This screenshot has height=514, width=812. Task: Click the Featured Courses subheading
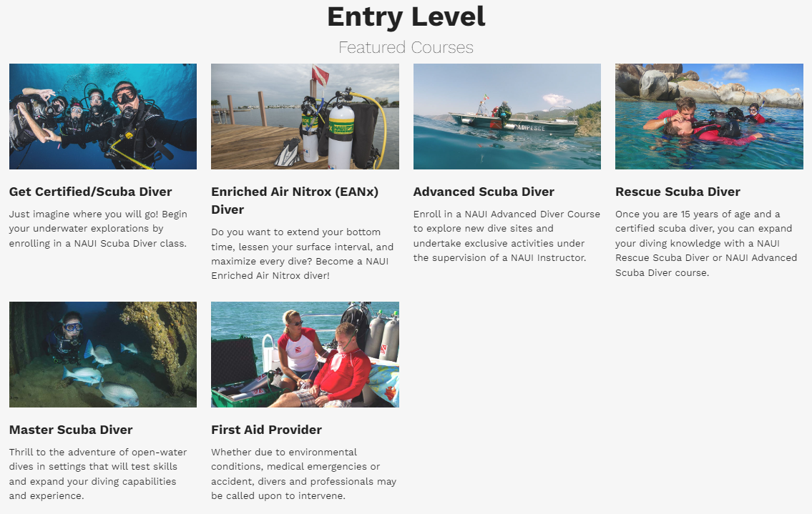pyautogui.click(x=406, y=48)
